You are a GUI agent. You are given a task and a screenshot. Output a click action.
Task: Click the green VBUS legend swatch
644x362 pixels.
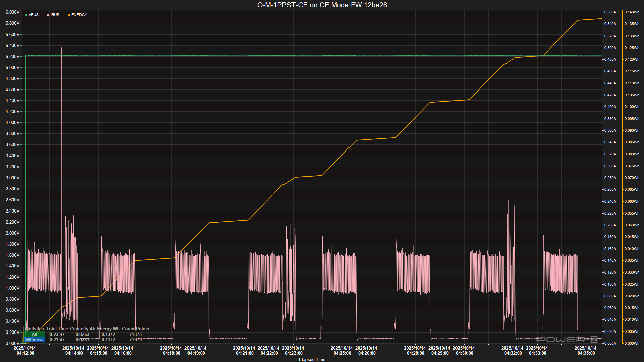tap(26, 15)
